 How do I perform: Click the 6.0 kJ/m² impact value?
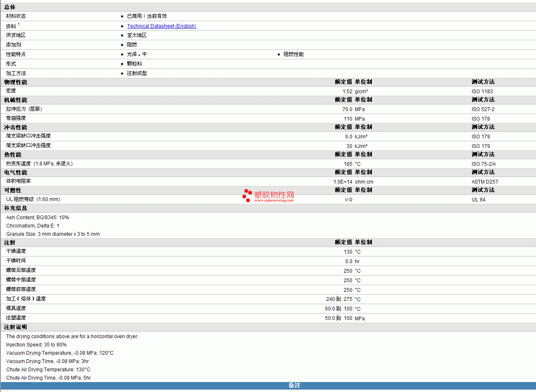pos(356,137)
